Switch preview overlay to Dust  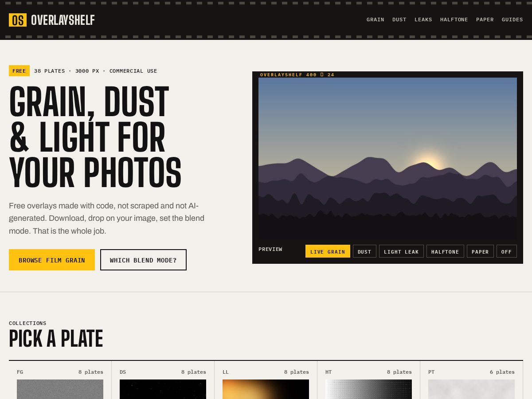pyautogui.click(x=364, y=251)
